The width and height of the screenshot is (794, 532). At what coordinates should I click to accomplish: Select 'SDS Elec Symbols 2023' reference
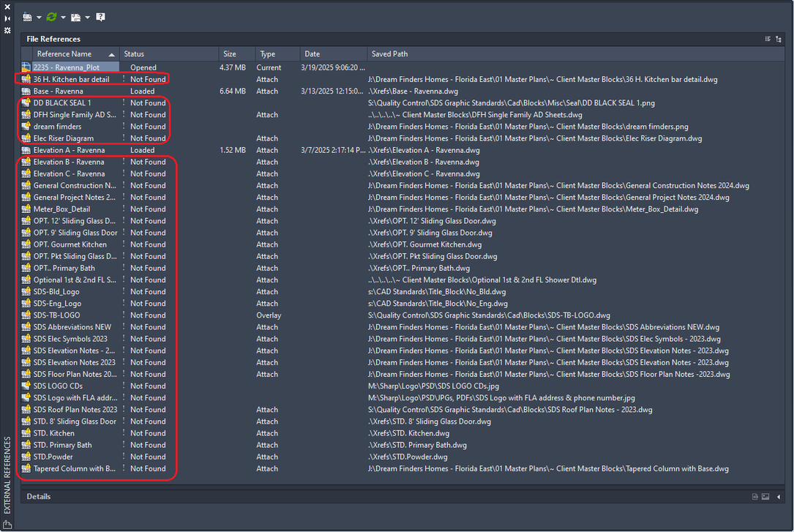(70, 339)
